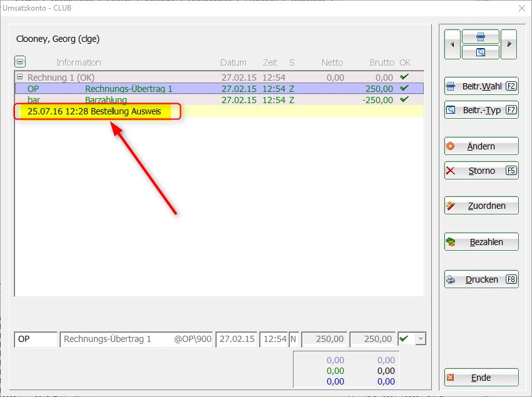Click the OP code input field
This screenshot has height=397, width=532.
point(35,339)
